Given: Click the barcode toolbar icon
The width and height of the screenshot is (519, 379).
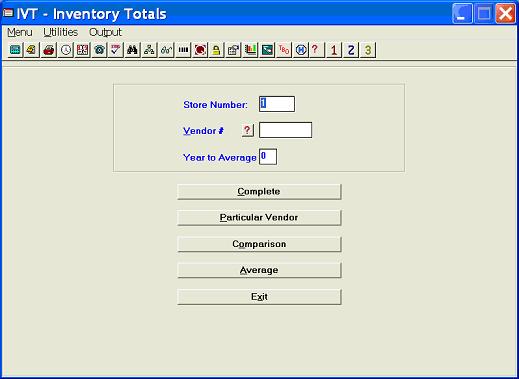Looking at the screenshot, I should (183, 50).
